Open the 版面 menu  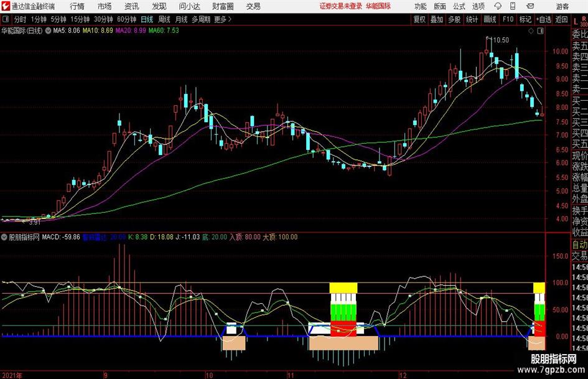point(440,6)
